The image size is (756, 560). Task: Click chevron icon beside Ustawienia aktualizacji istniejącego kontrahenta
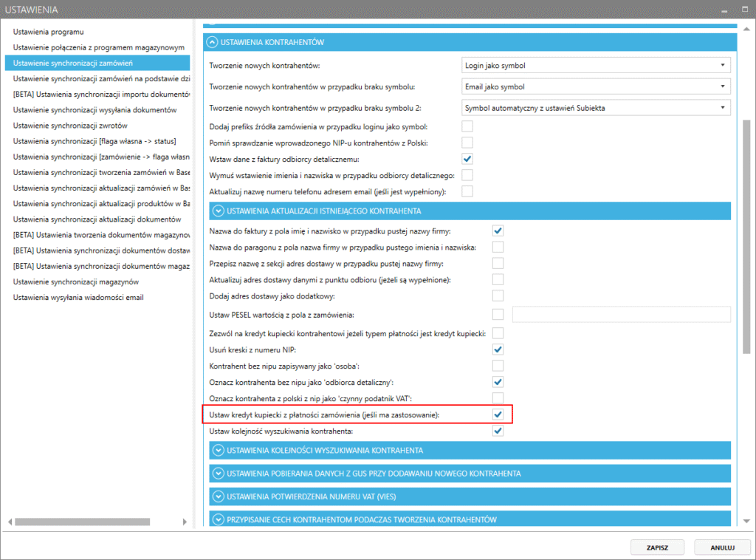[x=217, y=211]
